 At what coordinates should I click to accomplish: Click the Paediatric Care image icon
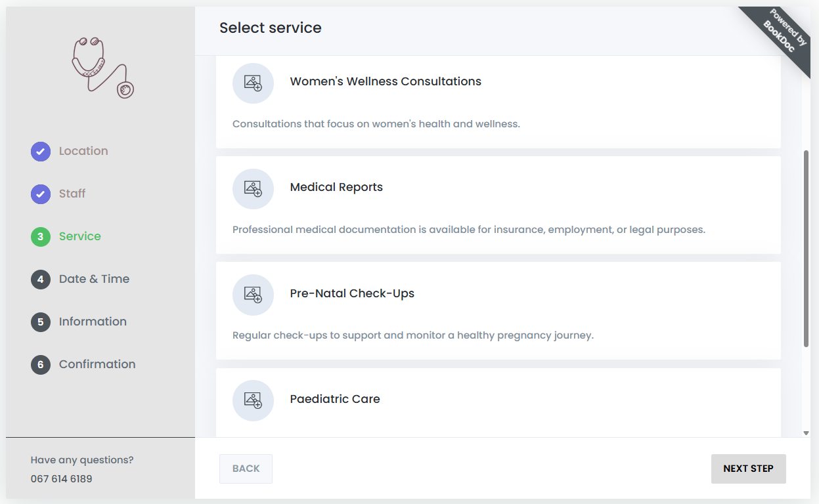click(253, 400)
